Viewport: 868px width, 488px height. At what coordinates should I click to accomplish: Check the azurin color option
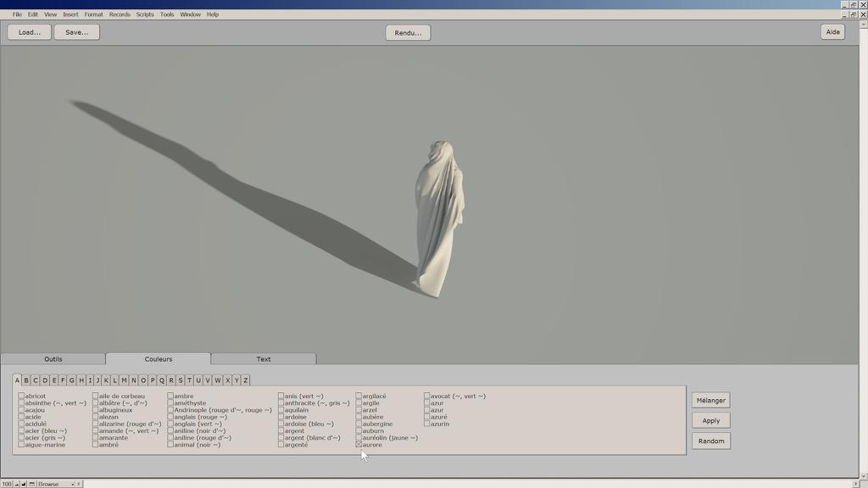[x=427, y=424]
